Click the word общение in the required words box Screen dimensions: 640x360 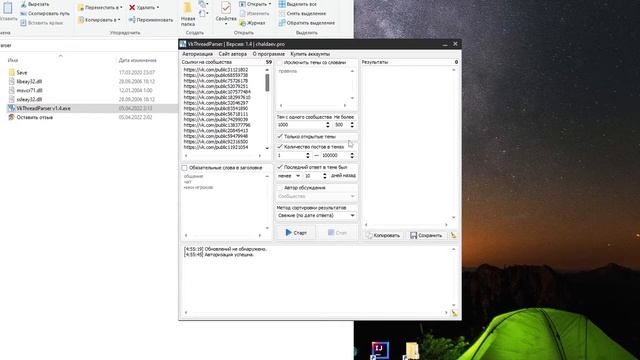click(193, 176)
